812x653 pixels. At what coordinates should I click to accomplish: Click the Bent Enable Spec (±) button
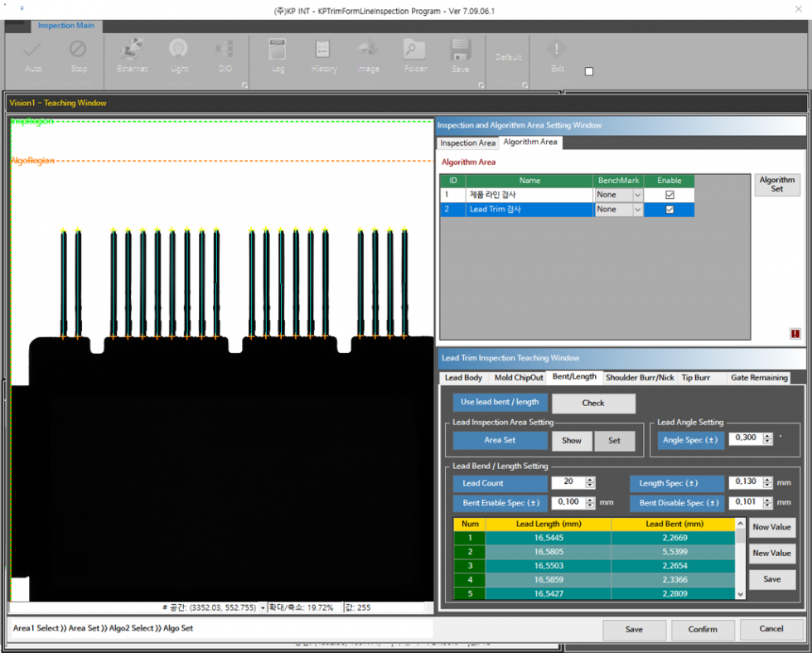coord(500,503)
